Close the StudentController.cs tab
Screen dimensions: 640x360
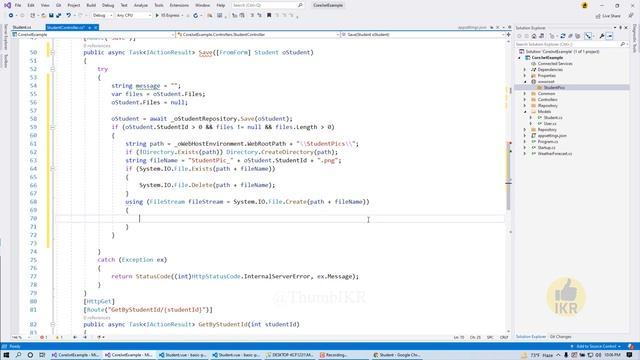96,27
